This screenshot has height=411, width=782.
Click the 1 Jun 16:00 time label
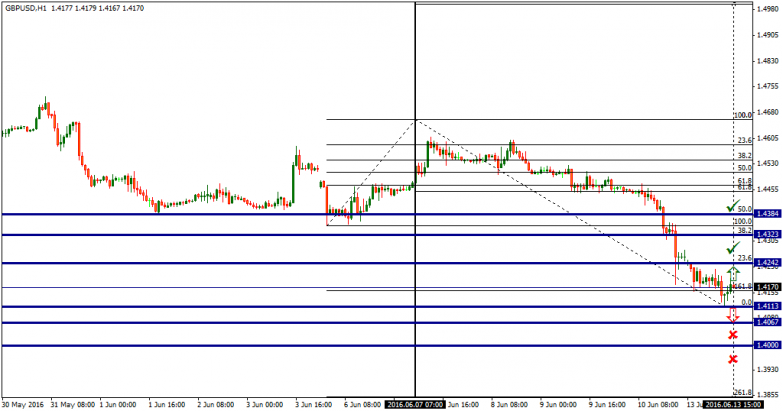coord(167,405)
